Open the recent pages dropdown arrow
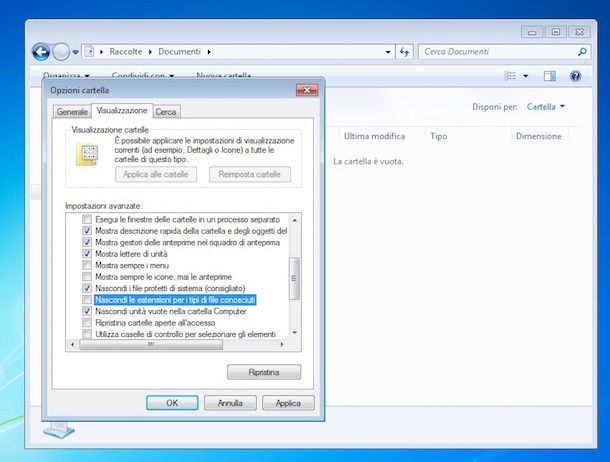 pos(75,52)
